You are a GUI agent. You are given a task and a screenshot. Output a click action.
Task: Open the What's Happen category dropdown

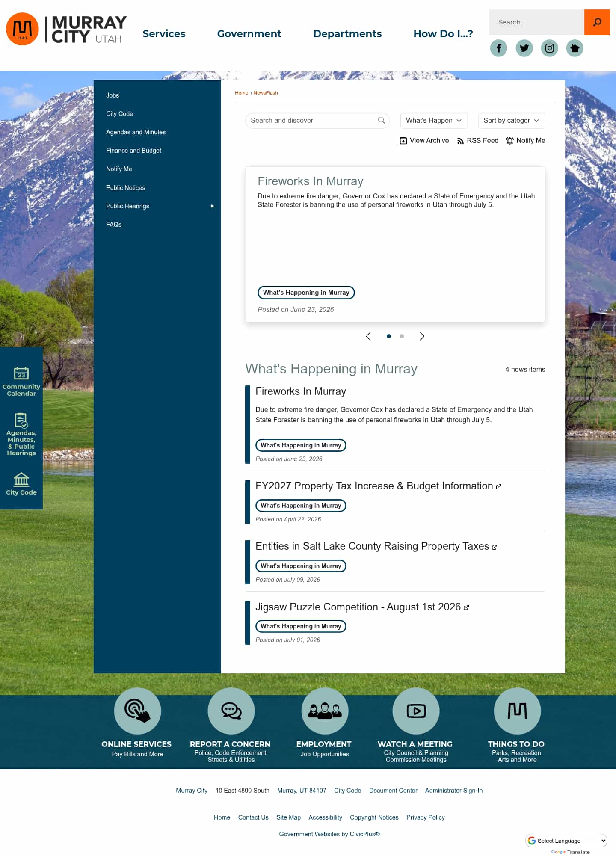pyautogui.click(x=434, y=120)
